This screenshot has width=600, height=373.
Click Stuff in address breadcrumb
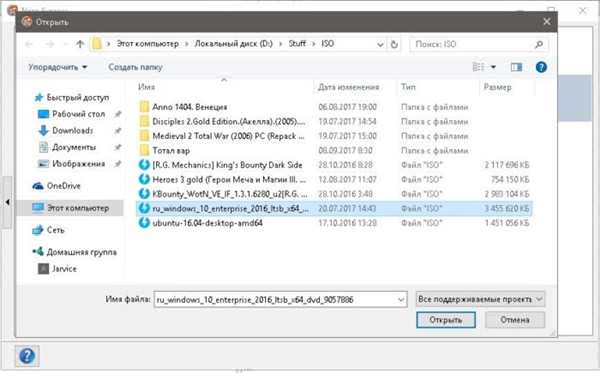point(297,44)
